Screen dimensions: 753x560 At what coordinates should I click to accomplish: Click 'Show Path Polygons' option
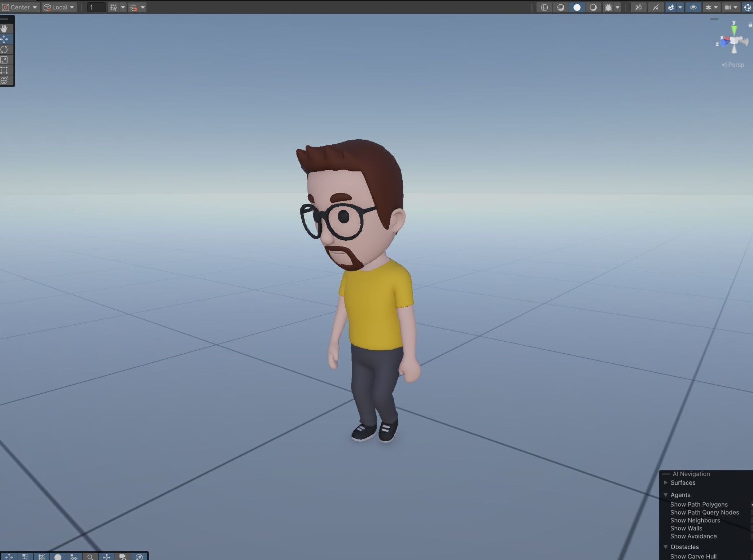coord(699,504)
